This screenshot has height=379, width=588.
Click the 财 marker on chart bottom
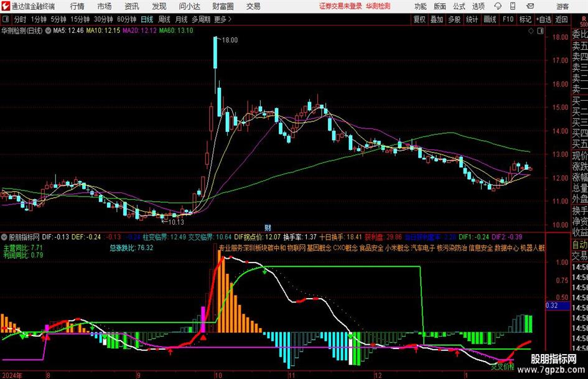pyautogui.click(x=268, y=228)
